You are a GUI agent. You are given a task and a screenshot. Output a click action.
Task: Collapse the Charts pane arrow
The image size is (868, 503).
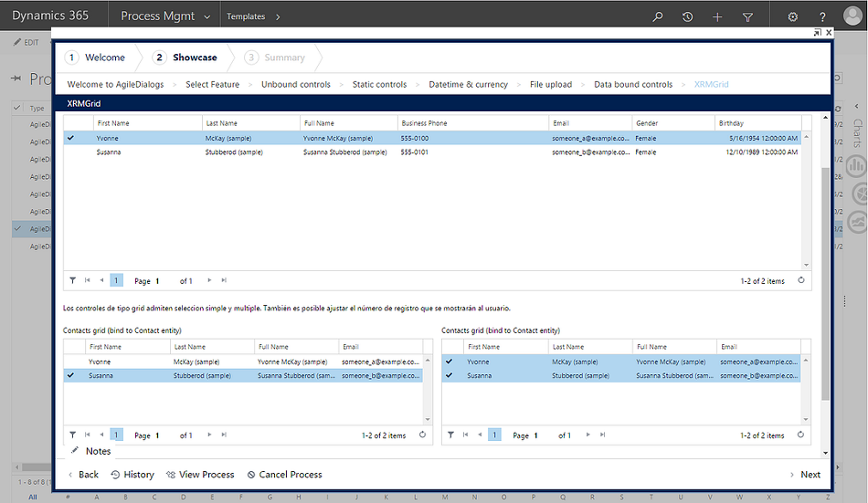click(x=856, y=106)
